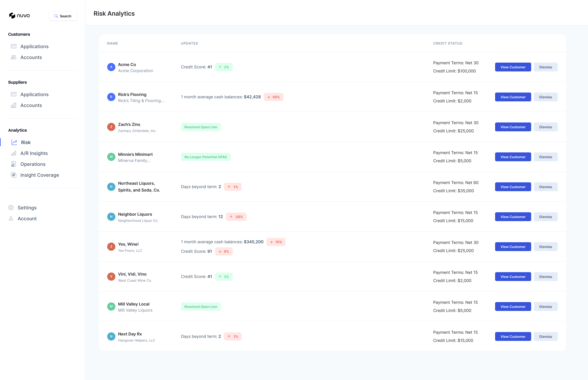588x380 pixels.
Task: View customer for Acme Co
Action: click(x=513, y=67)
